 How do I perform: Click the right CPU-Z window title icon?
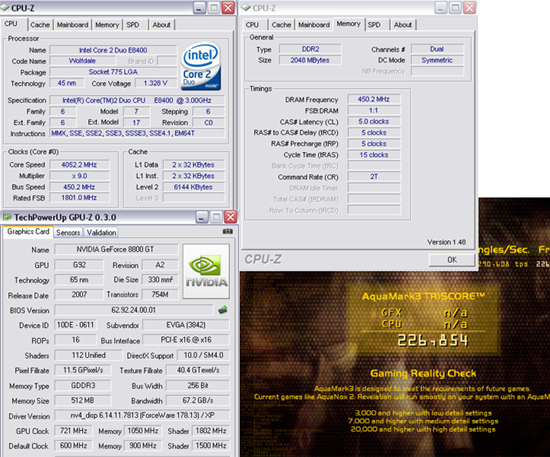coord(246,7)
